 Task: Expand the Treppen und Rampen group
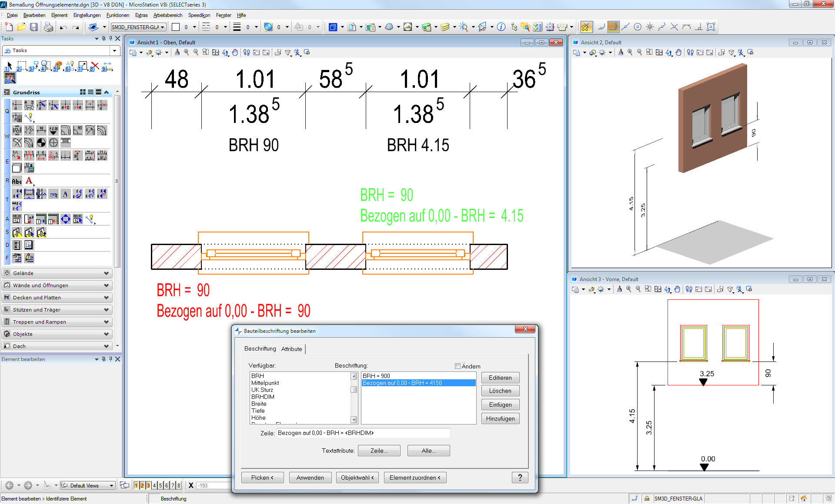(57, 322)
